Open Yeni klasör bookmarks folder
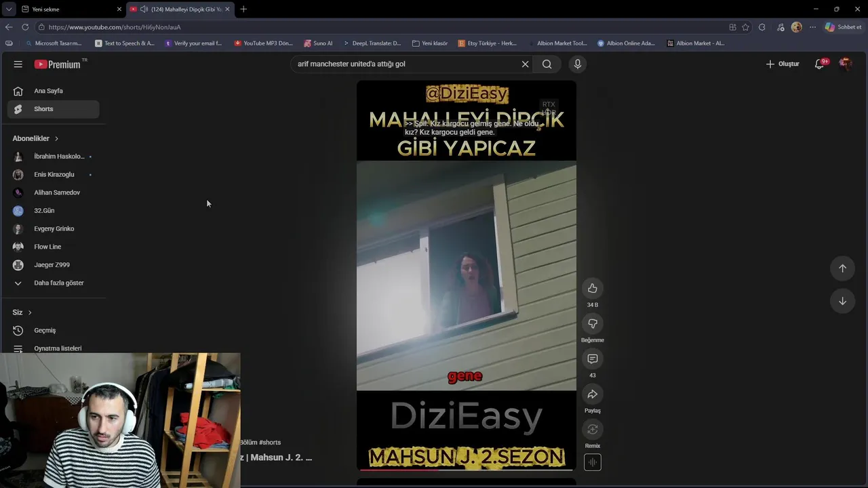 pos(430,43)
